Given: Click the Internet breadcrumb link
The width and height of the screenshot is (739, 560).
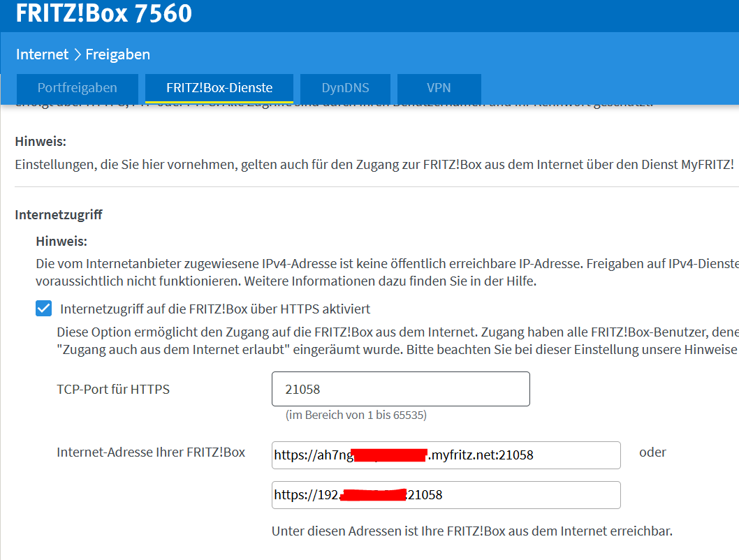Looking at the screenshot, I should pos(42,54).
